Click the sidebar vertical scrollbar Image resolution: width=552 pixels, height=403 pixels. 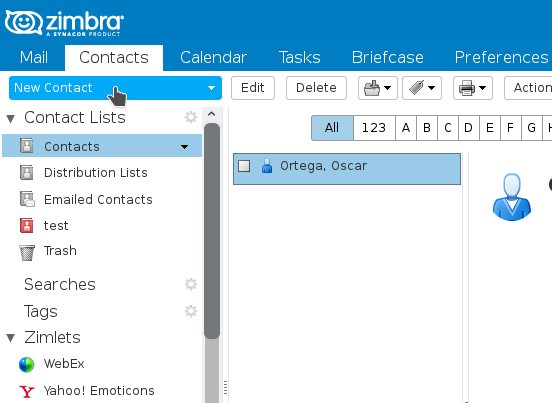click(212, 231)
